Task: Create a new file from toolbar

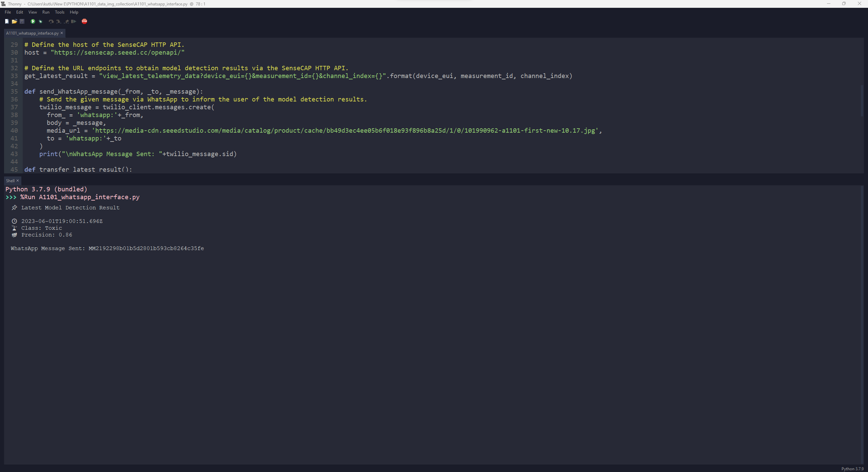Action: [x=7, y=21]
